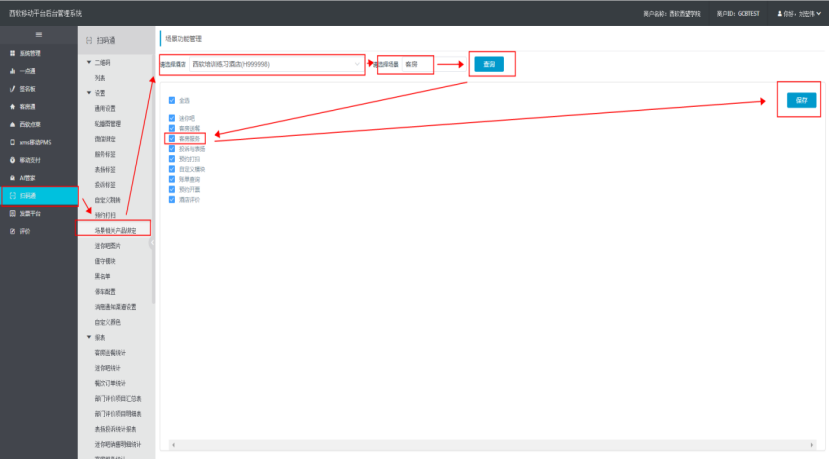Uncheck the 客房送餐 checkbox
The width and height of the screenshot is (830, 459).
172,128
